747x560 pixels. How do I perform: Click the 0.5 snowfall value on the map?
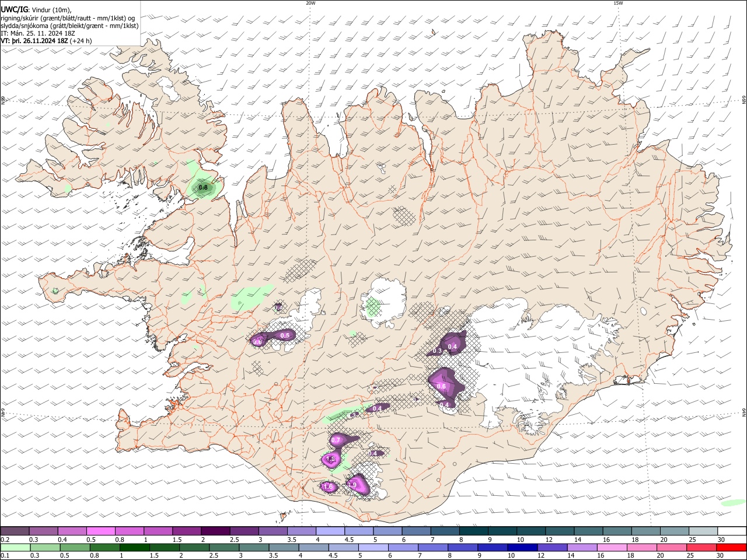coord(285,335)
